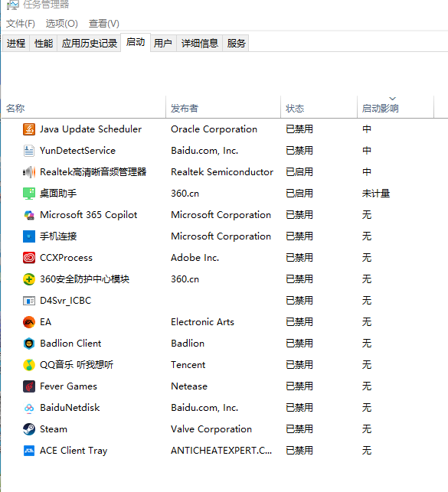Select the Badlion Client entry name
The width and height of the screenshot is (448, 492).
click(70, 344)
